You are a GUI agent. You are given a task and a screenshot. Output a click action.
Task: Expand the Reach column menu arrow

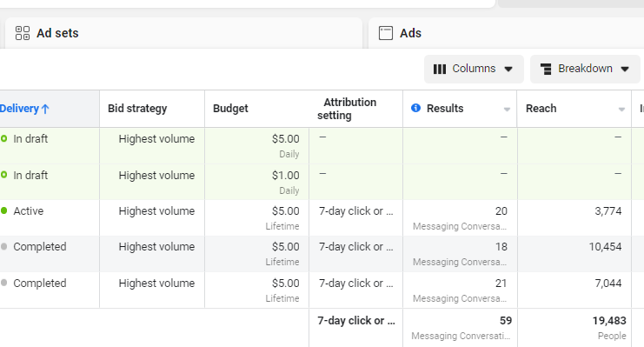point(621,110)
